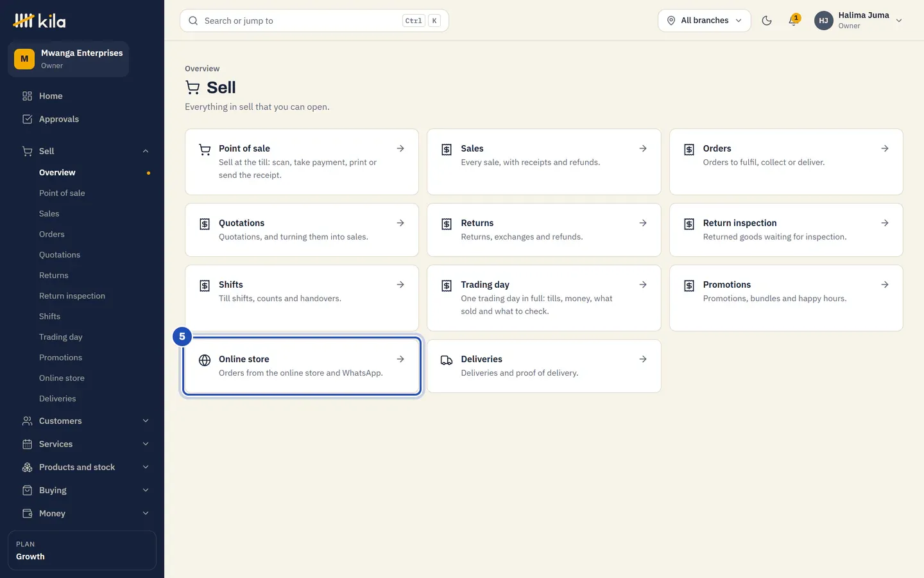Open Return inspection card arrow
Screen dimensions: 924x578
885,223
